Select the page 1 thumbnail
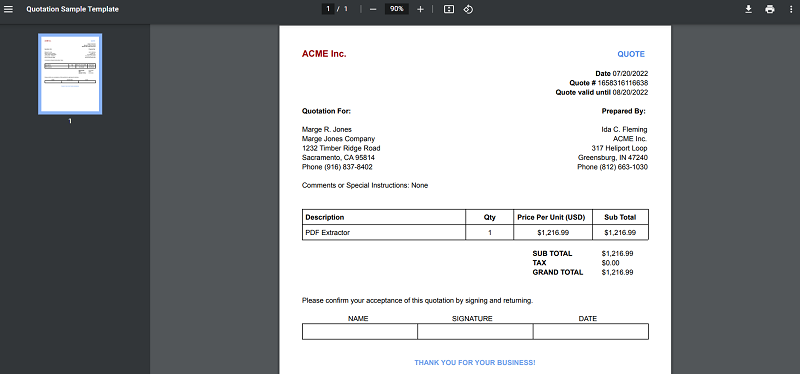The image size is (800, 374). [70, 74]
